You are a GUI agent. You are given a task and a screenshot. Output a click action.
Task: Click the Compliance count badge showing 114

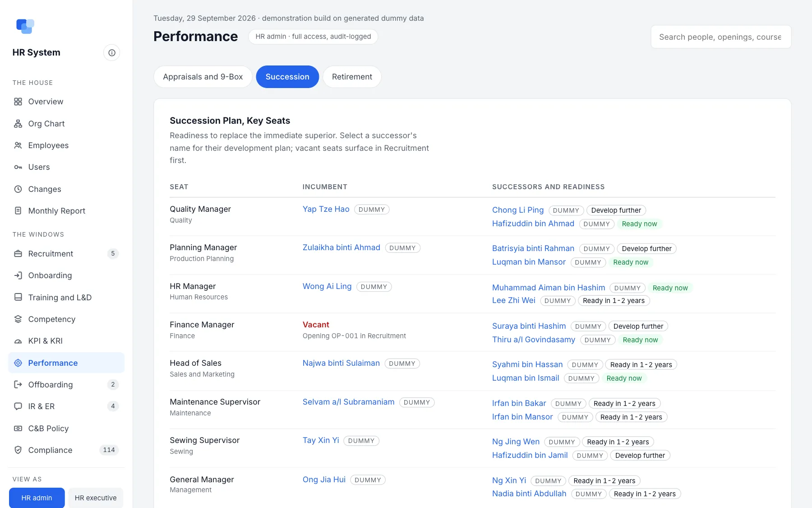(109, 450)
